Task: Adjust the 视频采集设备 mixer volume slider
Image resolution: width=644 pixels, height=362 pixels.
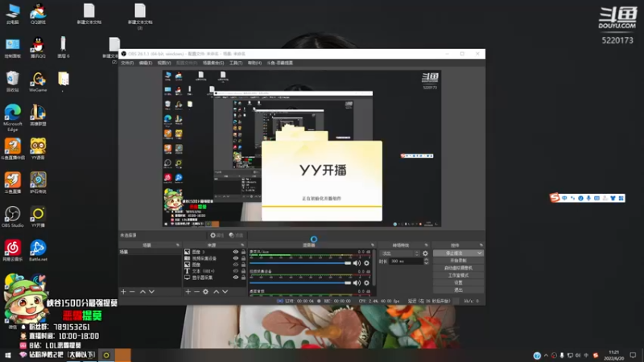Action: (x=300, y=283)
